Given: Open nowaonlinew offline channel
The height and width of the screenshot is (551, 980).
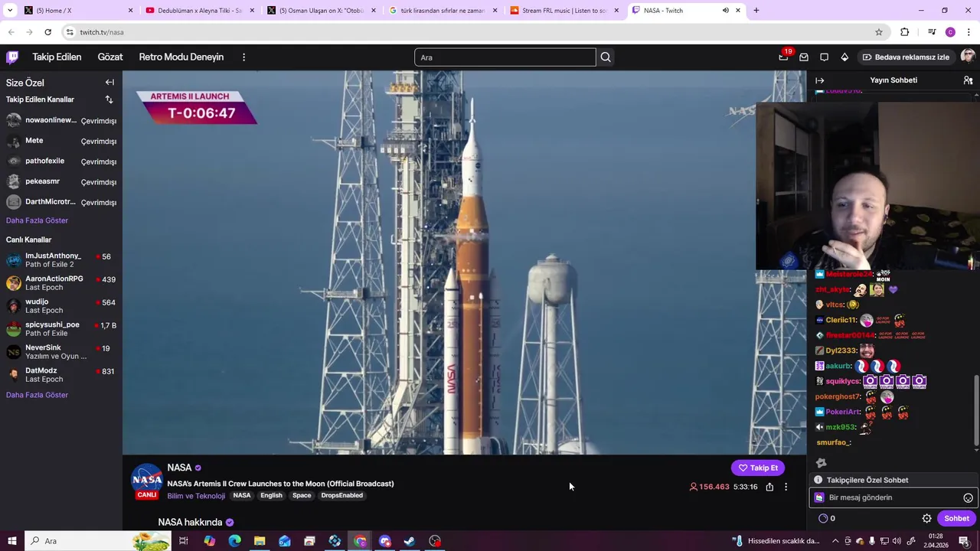Looking at the screenshot, I should point(61,121).
